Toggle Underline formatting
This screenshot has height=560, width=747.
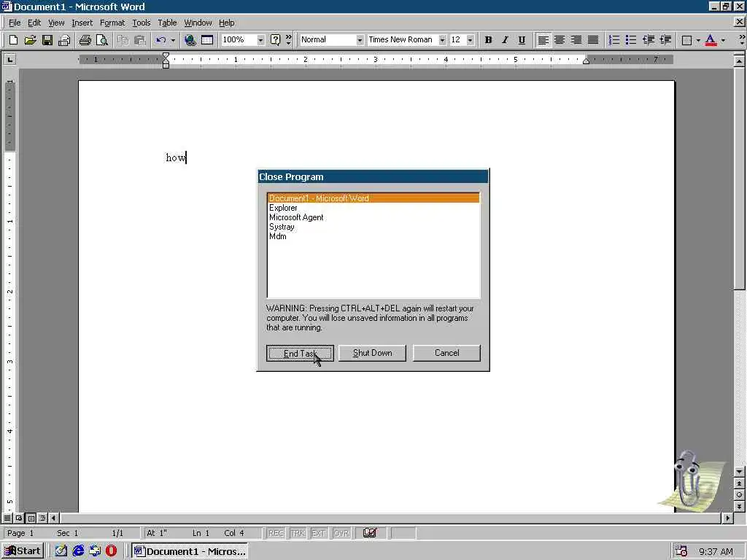tap(522, 40)
